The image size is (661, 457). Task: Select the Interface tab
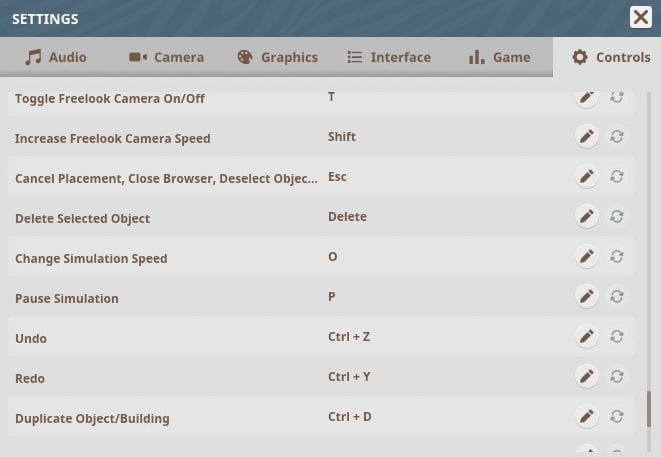click(388, 57)
